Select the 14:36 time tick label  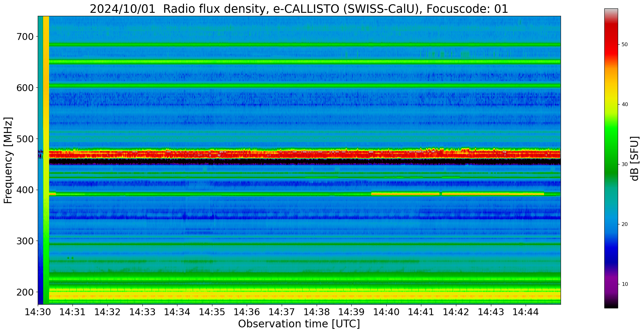point(247,312)
